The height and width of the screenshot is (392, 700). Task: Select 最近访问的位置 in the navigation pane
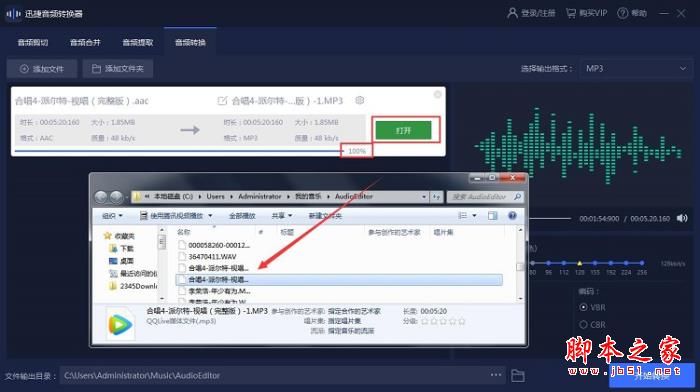(x=138, y=273)
